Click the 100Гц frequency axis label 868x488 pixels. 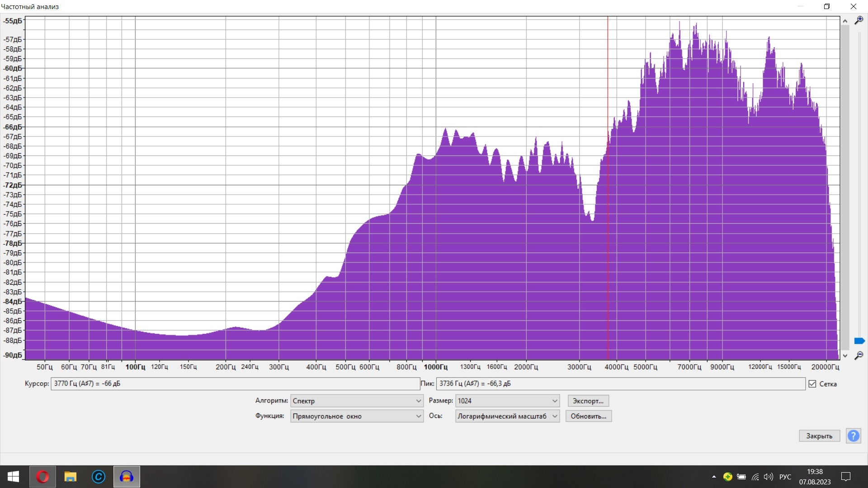135,367
